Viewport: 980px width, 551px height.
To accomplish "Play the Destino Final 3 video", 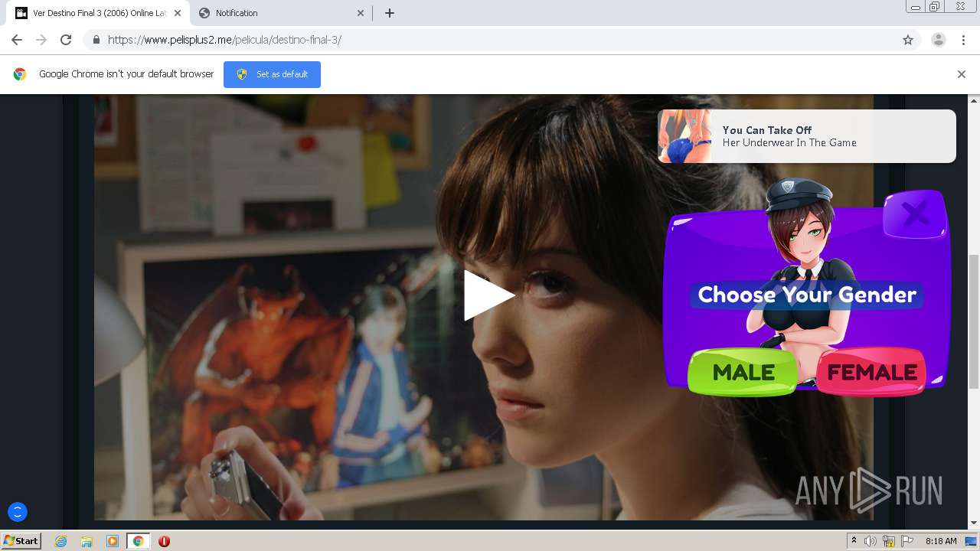I will 488,295.
